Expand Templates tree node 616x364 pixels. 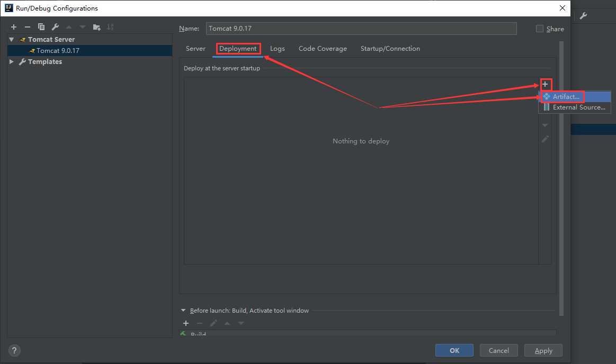(12, 61)
